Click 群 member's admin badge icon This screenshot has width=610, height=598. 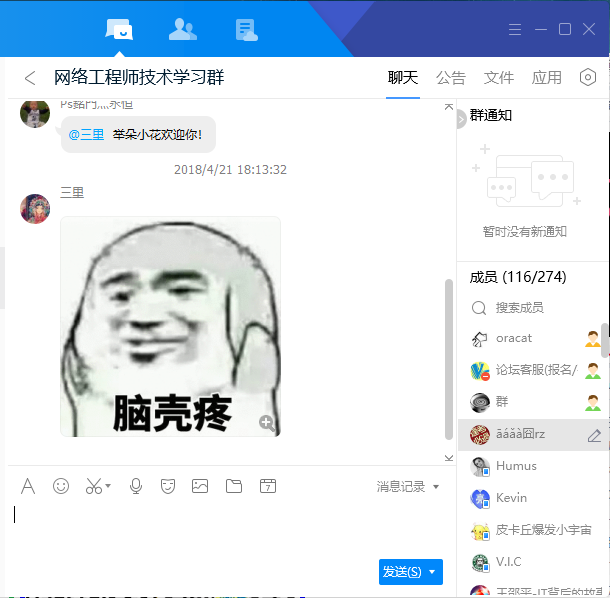592,403
